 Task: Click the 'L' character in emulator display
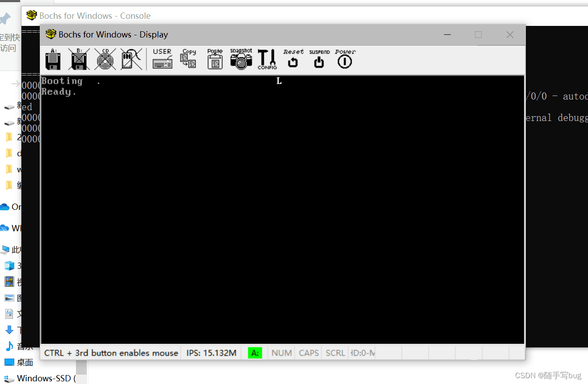click(x=279, y=81)
